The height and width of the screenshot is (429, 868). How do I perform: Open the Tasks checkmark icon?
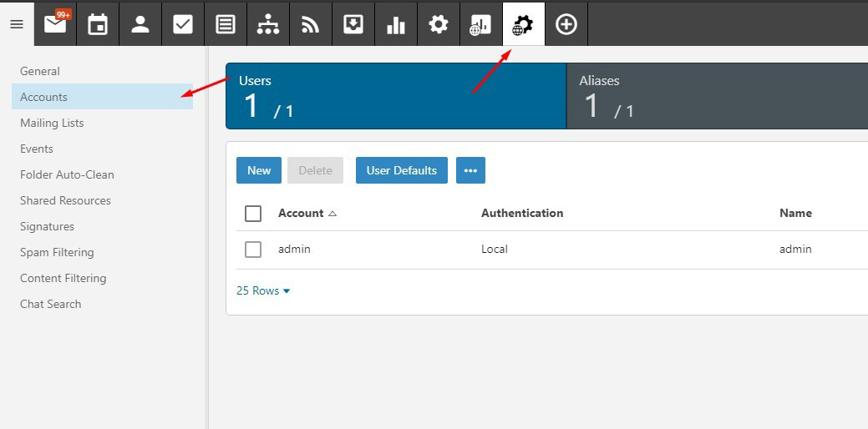(x=183, y=24)
